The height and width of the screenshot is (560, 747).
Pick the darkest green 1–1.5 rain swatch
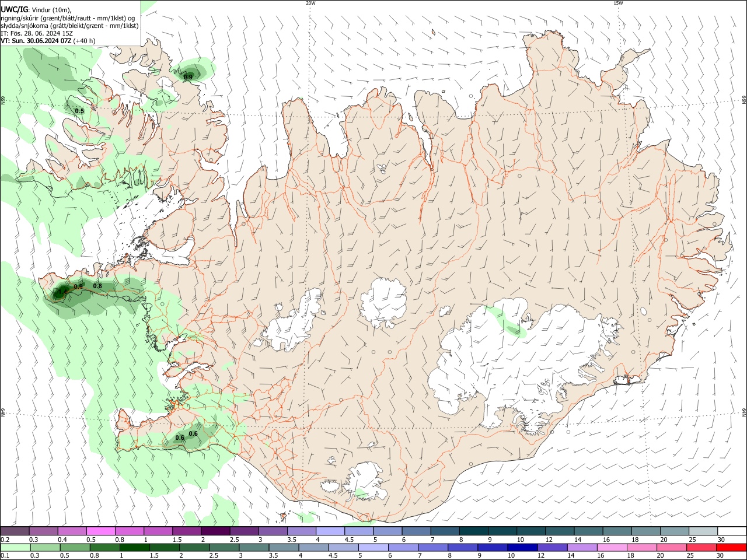[134, 547]
